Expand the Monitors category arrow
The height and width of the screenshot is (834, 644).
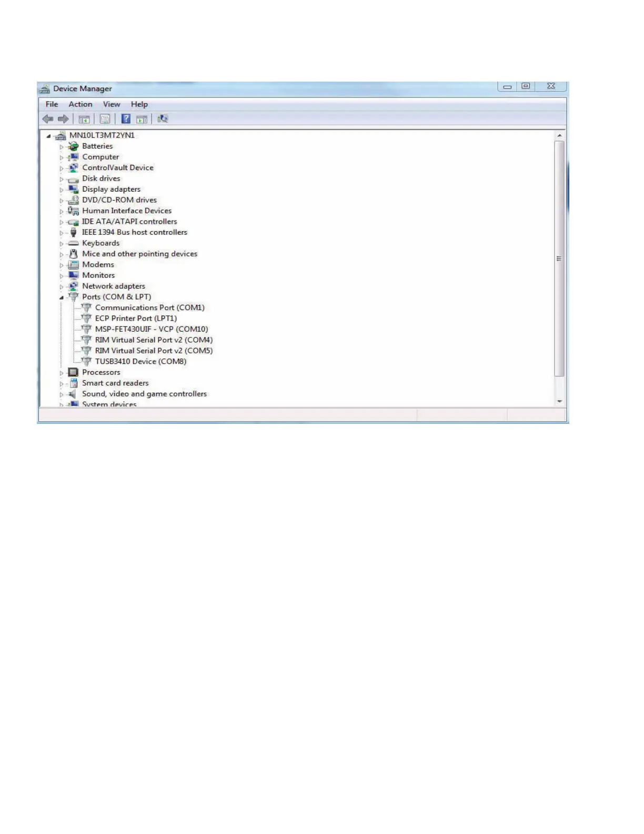tap(62, 276)
